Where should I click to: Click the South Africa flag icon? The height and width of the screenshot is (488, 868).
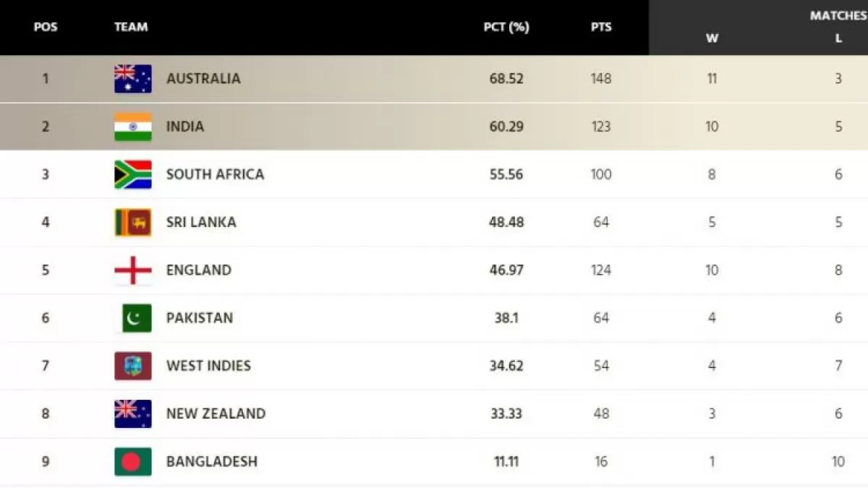133,174
